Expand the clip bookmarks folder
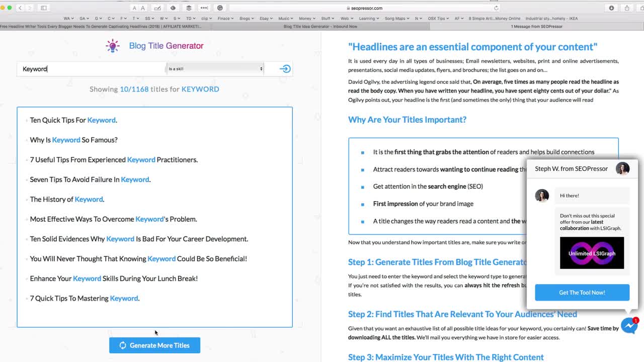The width and height of the screenshot is (644, 362). (x=206, y=19)
